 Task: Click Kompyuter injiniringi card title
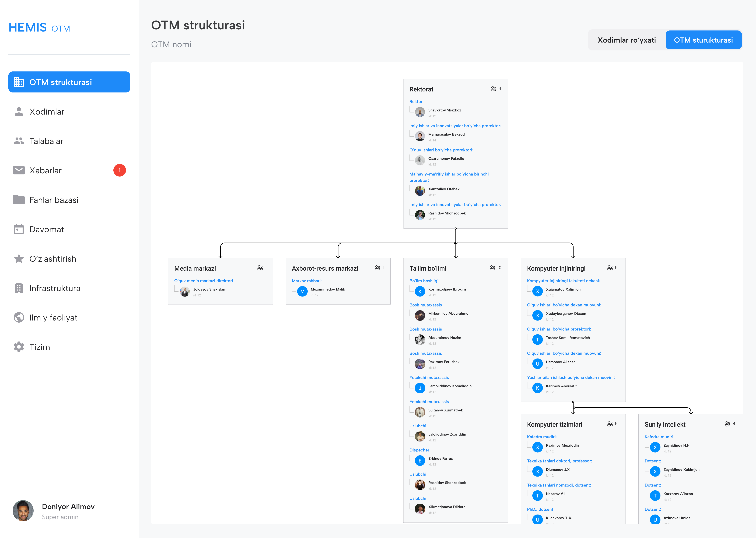pyautogui.click(x=556, y=268)
